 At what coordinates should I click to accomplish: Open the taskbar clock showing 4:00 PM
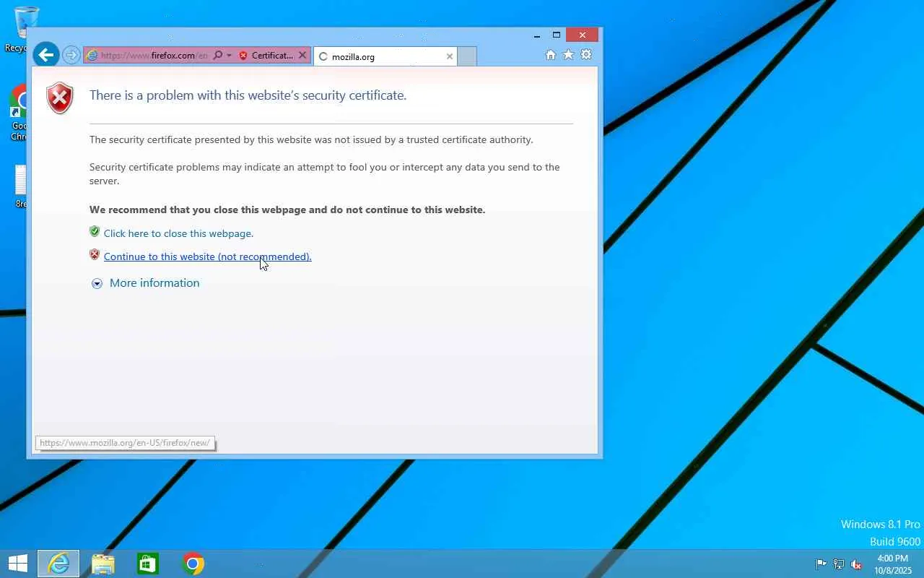[x=892, y=564]
